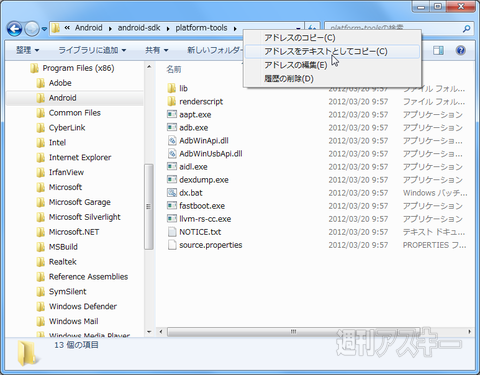The height and width of the screenshot is (375, 480).
Task: Click the navigation pane vertical scrollbar thumb
Action: (149, 207)
